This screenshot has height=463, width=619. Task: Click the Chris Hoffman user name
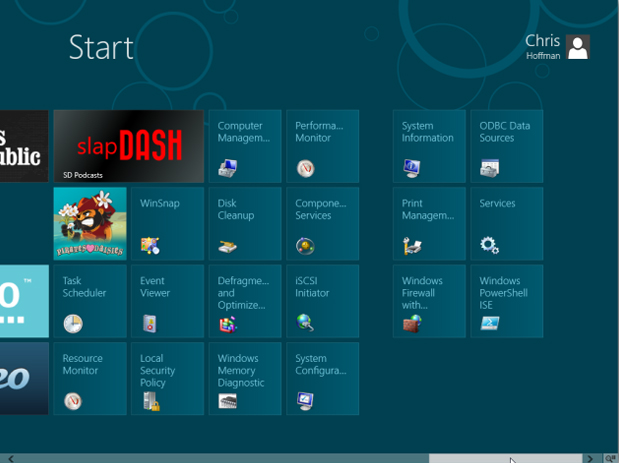pos(543,47)
